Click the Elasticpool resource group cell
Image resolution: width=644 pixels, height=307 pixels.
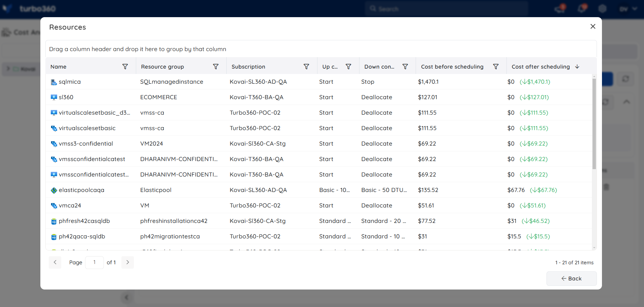[156, 190]
